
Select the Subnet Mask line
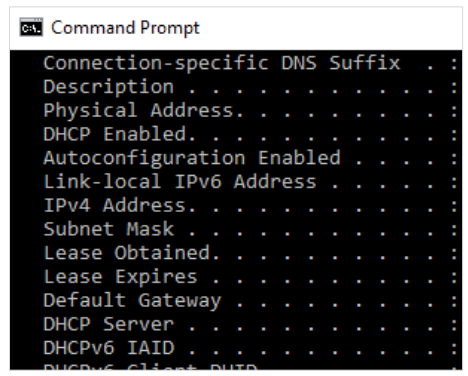[x=250, y=229]
